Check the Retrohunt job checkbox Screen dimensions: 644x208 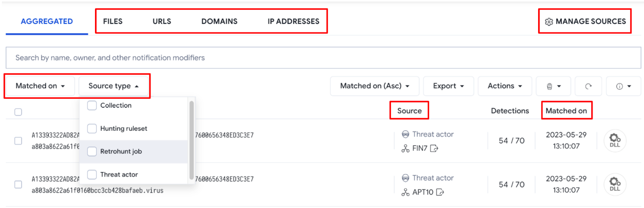pos(92,152)
